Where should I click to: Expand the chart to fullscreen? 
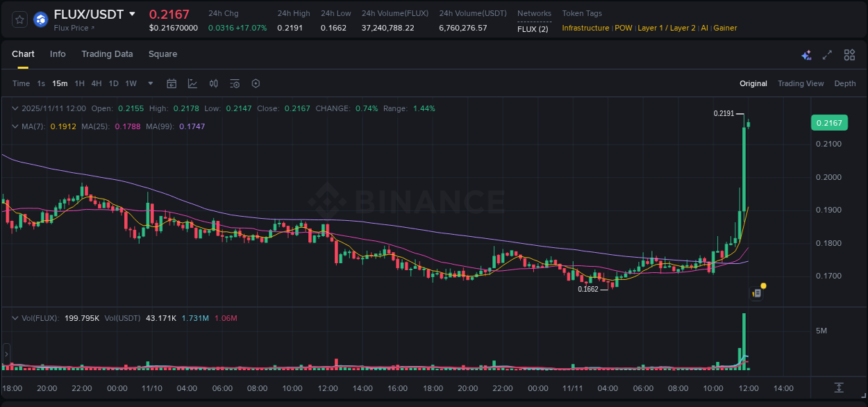[x=827, y=54]
